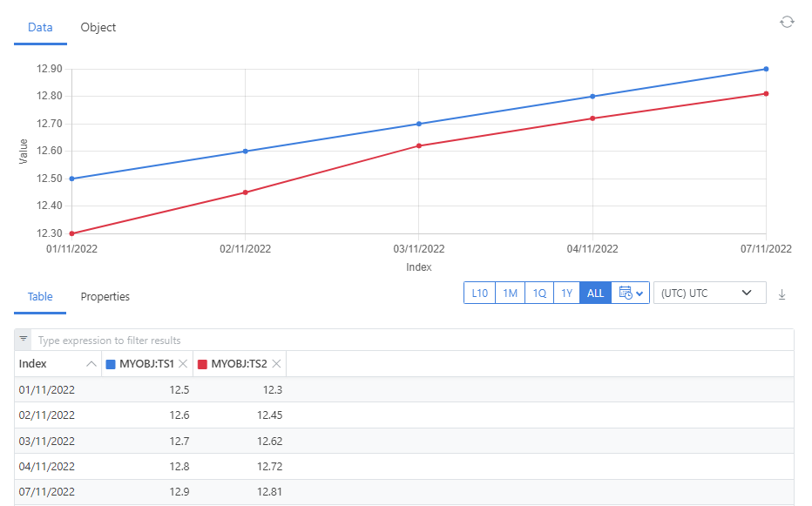Open the Properties tab
Image resolution: width=812 pixels, height=506 pixels.
(105, 297)
